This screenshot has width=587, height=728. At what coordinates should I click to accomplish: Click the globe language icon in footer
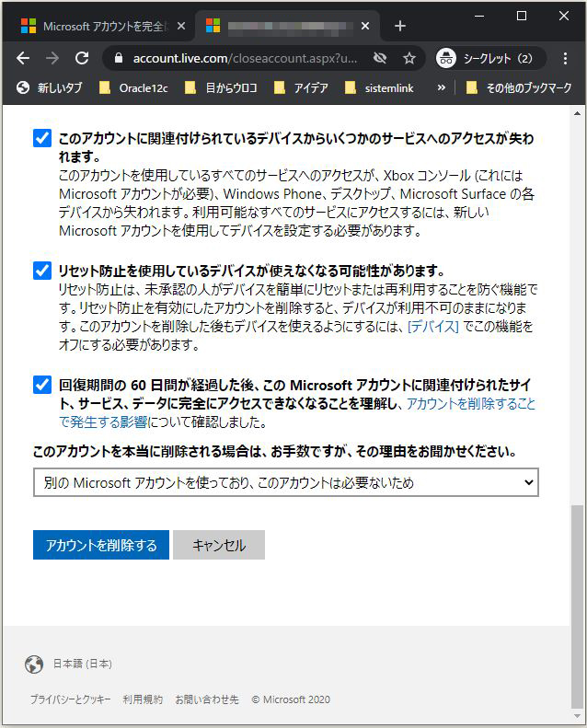[x=34, y=664]
